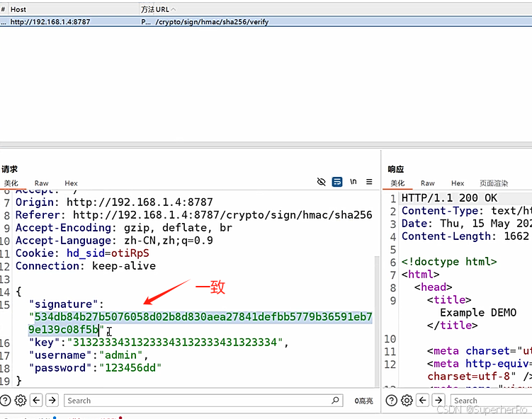Open the request panel hamburger menu
Image resolution: width=532 pixels, height=419 pixels.
tap(369, 182)
